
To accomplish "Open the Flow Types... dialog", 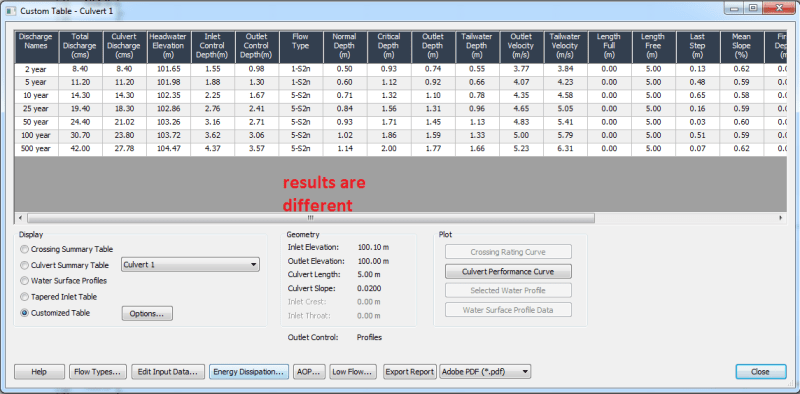I will pos(98,372).
